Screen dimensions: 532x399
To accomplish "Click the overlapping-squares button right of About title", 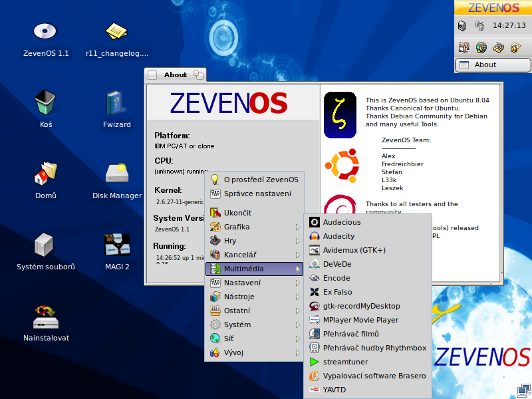I will (198, 75).
